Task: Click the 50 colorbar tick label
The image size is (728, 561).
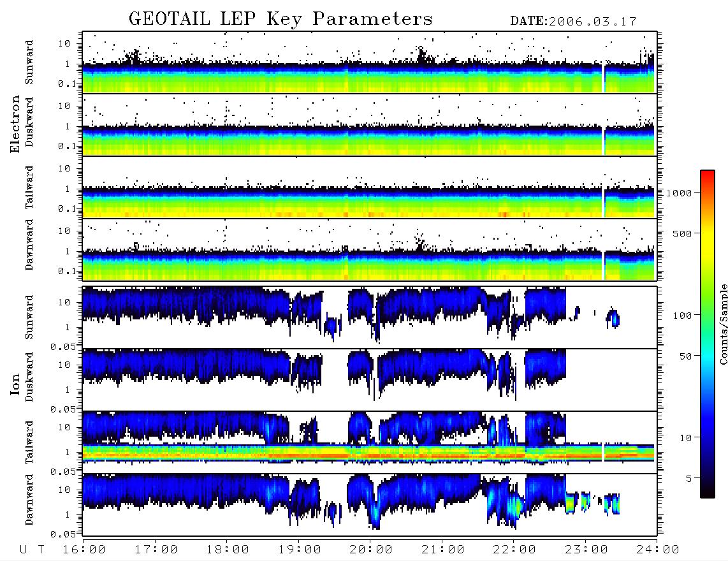Action: pyautogui.click(x=685, y=356)
